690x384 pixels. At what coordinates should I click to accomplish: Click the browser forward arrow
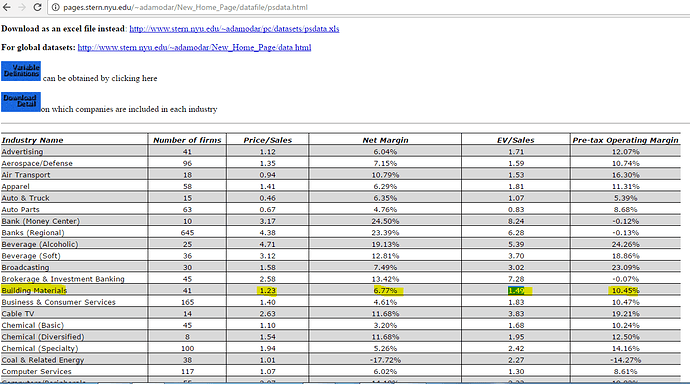pos(22,7)
